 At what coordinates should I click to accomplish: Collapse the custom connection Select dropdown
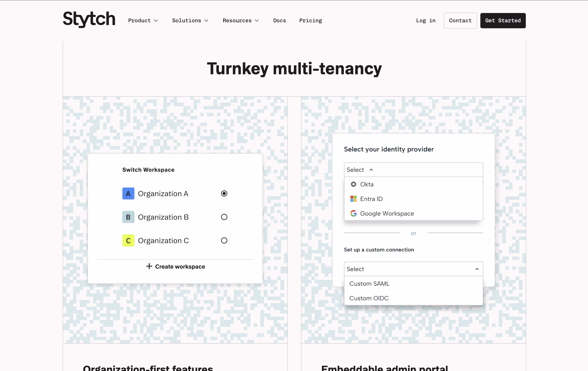point(477,269)
